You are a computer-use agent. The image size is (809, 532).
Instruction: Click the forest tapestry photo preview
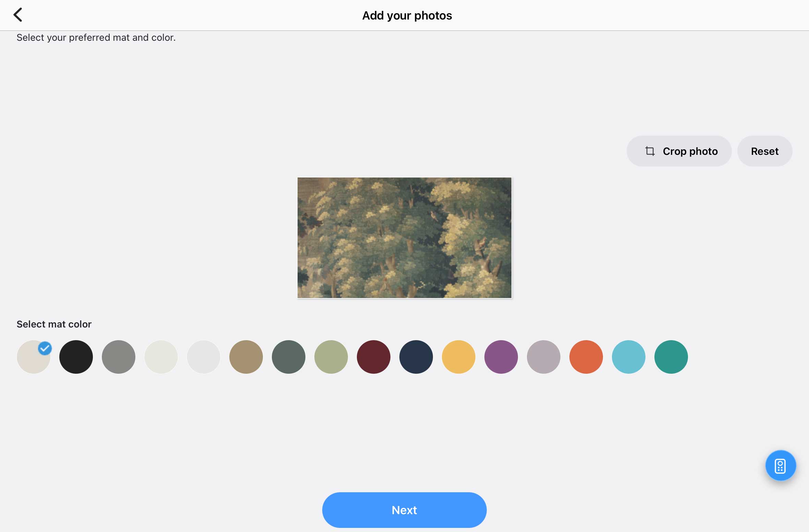tap(404, 238)
